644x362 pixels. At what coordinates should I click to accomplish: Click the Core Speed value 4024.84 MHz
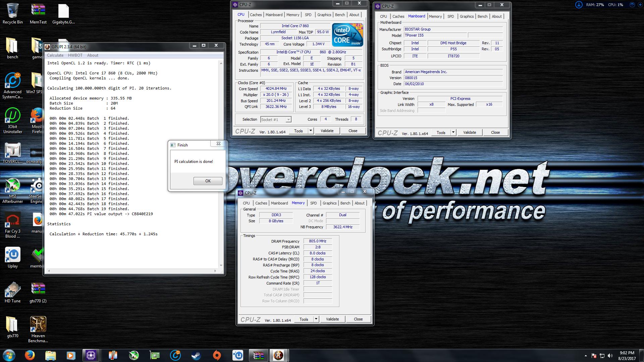276,89
